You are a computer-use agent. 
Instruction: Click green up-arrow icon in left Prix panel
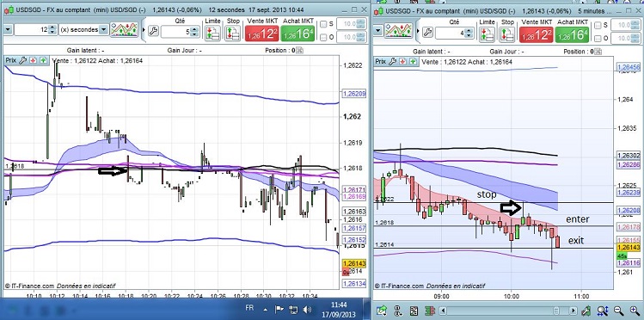44,60
